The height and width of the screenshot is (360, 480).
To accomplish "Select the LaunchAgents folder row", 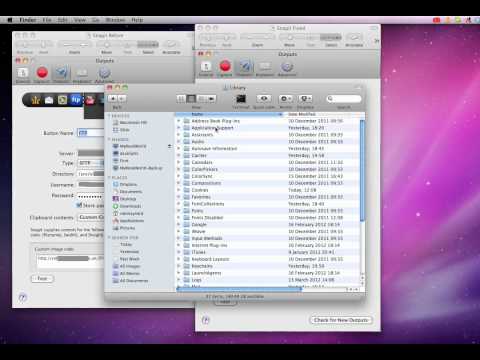I will [268, 273].
